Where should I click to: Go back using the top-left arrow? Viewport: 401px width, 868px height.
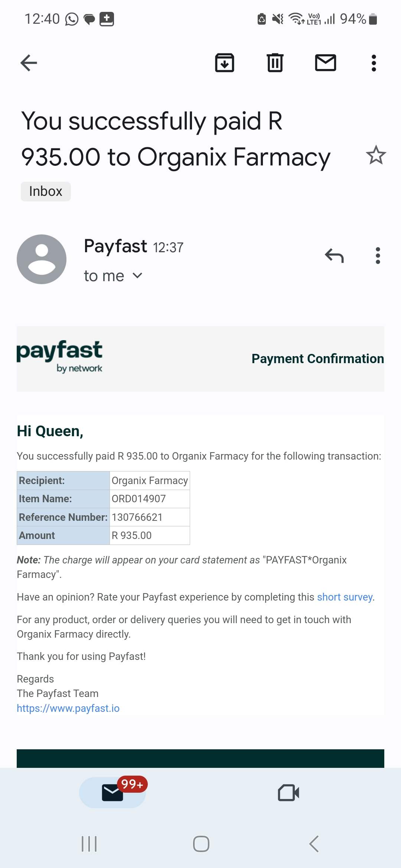[29, 63]
